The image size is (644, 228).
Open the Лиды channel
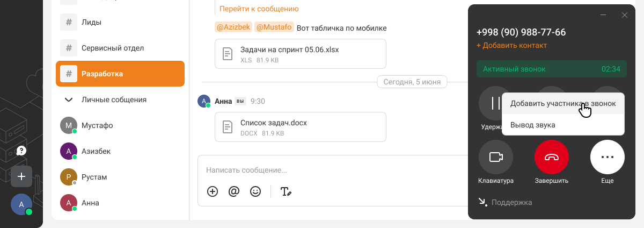pyautogui.click(x=91, y=22)
